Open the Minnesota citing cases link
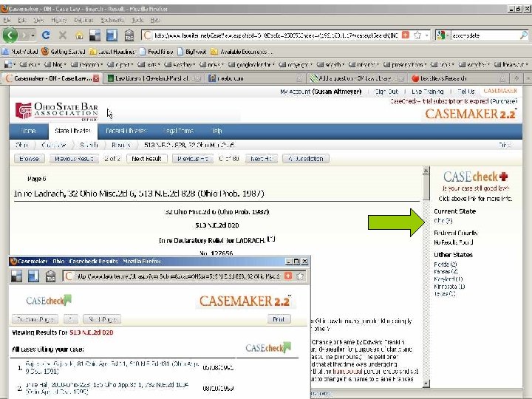This screenshot has height=399, width=532. coord(449,287)
